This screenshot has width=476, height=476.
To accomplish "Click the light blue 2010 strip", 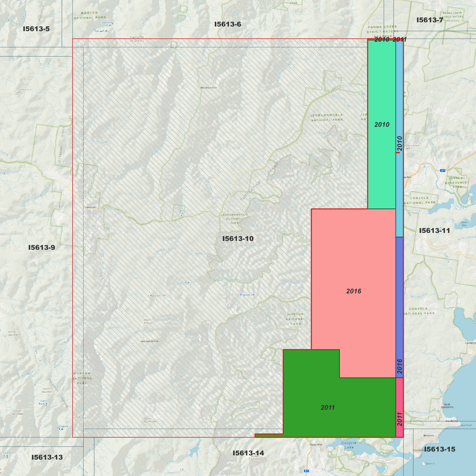I will click(399, 138).
